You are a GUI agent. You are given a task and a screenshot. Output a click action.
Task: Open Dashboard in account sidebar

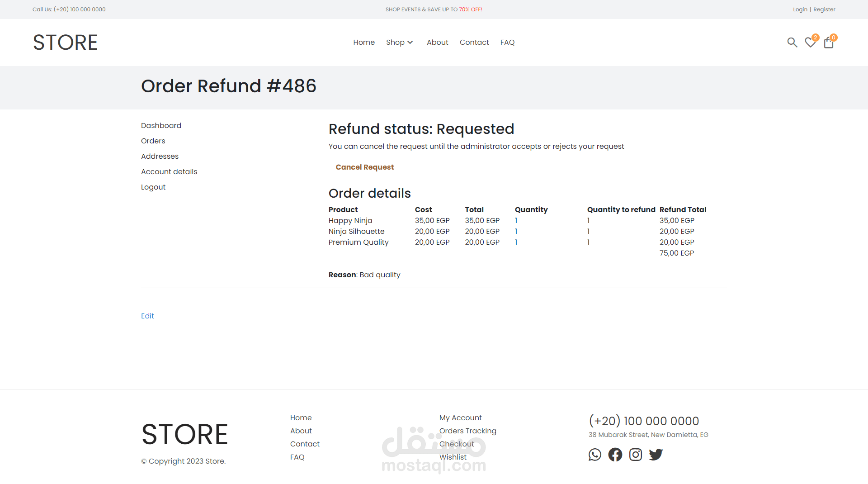click(161, 125)
